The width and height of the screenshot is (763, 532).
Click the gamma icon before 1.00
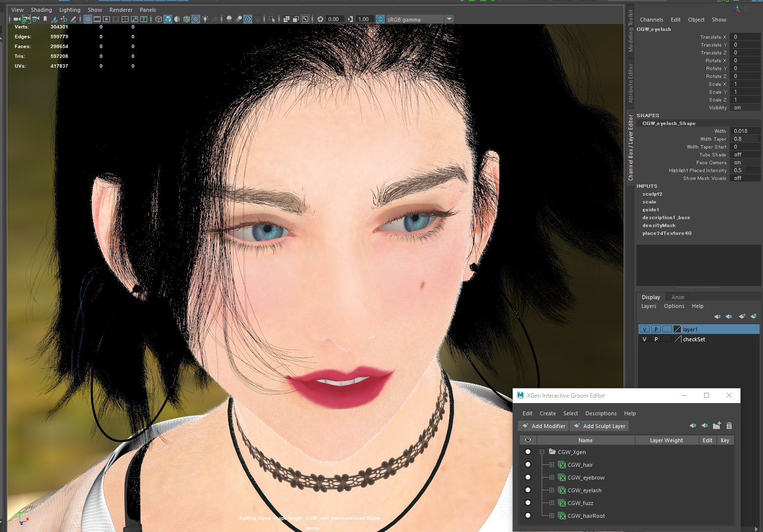pos(350,19)
